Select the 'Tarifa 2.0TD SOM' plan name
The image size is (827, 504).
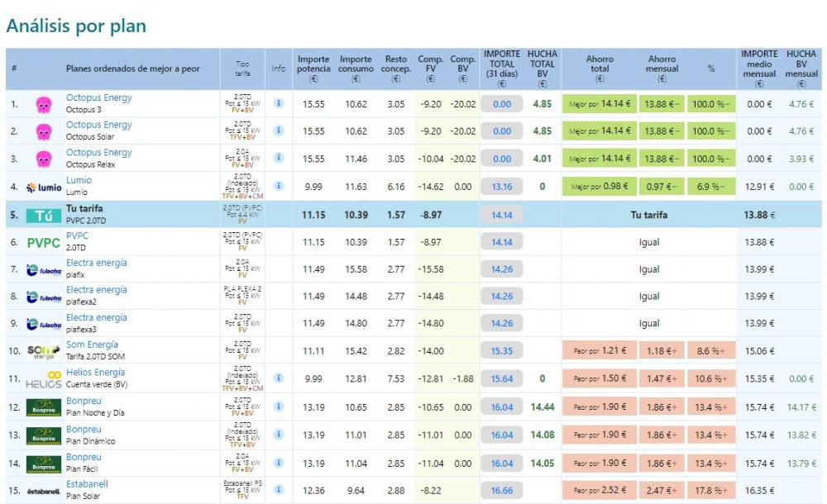click(95, 356)
